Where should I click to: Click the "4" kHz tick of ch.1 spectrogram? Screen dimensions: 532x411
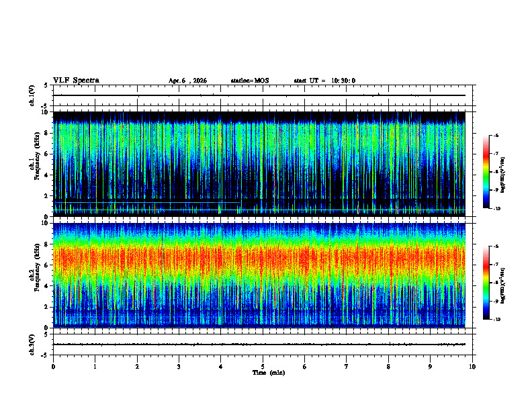coord(46,175)
